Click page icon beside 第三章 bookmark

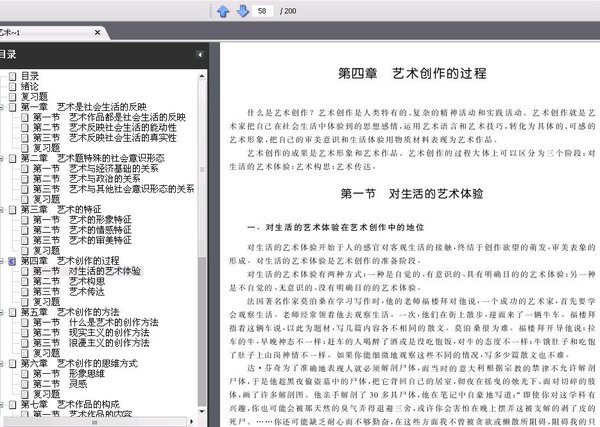pyautogui.click(x=13, y=209)
